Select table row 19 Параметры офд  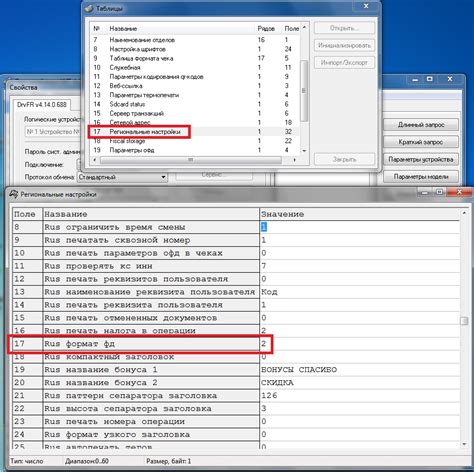[x=194, y=150]
